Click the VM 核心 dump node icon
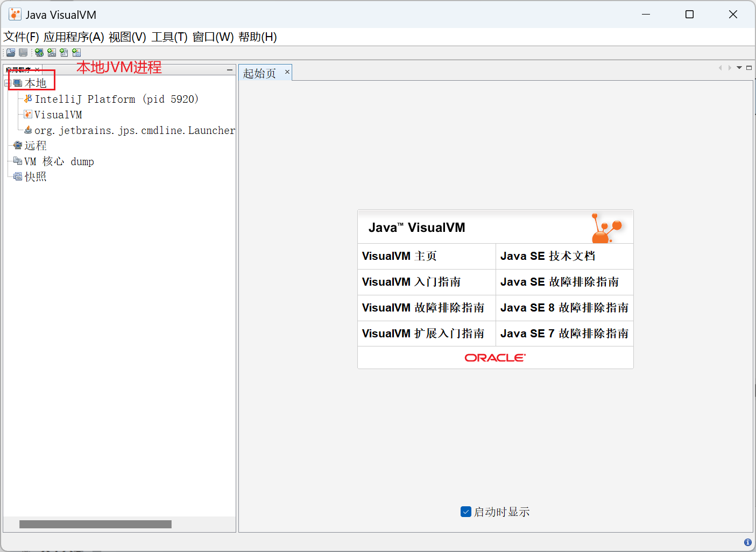756x552 pixels. (18, 161)
